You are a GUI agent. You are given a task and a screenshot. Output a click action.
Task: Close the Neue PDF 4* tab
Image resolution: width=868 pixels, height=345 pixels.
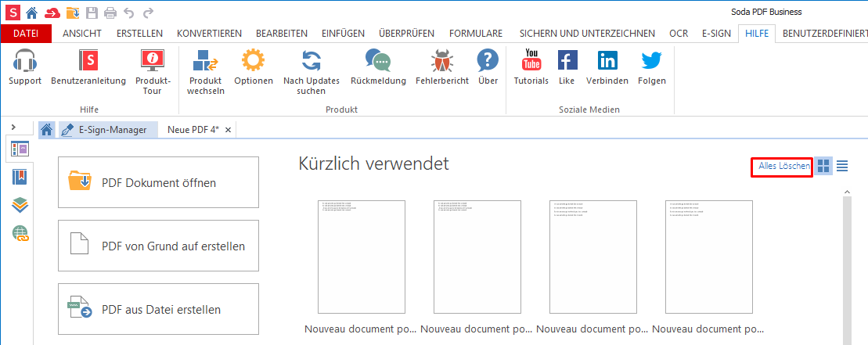pyautogui.click(x=228, y=130)
